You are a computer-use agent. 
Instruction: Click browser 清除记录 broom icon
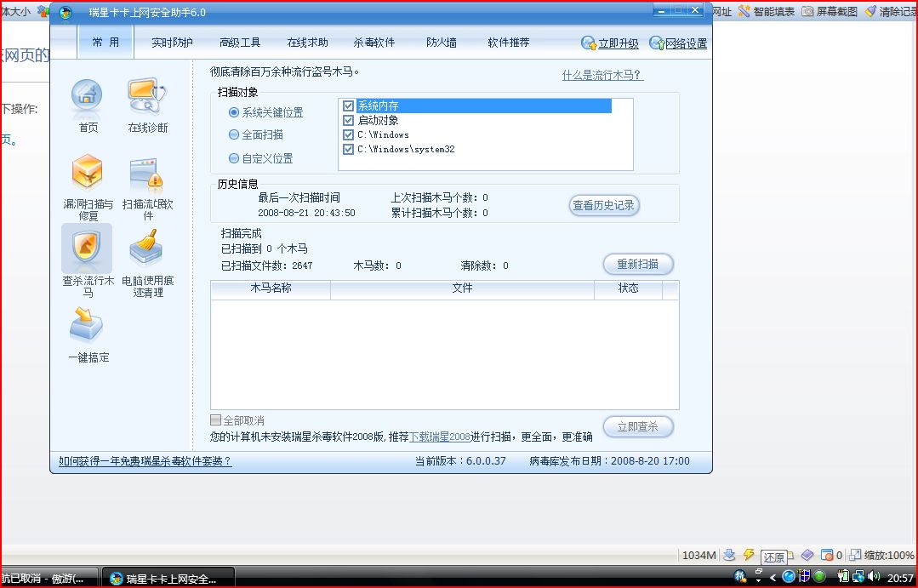tap(870, 10)
